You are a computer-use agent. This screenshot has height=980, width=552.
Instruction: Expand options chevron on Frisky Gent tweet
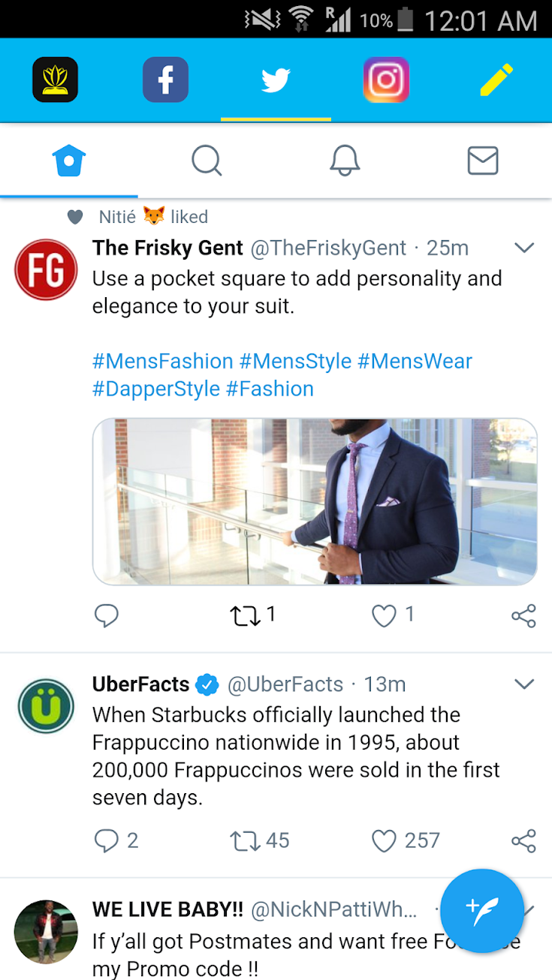click(523, 248)
